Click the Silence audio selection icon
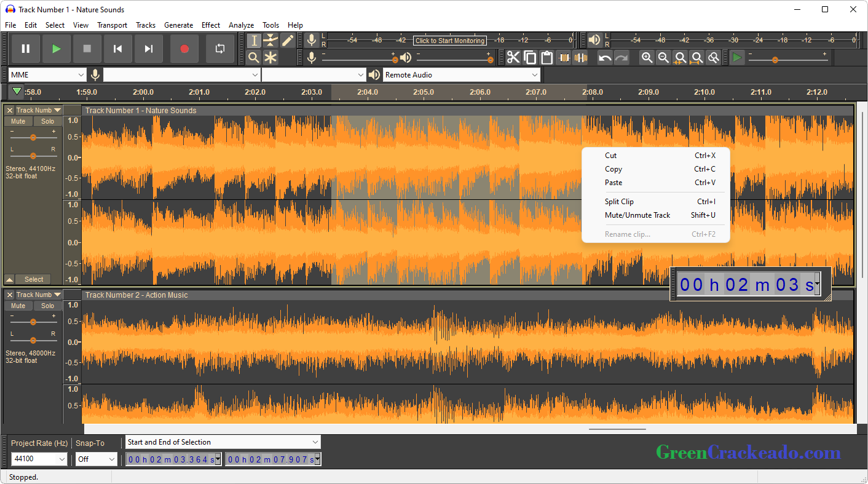Viewport: 868px width, 484px height. tap(582, 57)
